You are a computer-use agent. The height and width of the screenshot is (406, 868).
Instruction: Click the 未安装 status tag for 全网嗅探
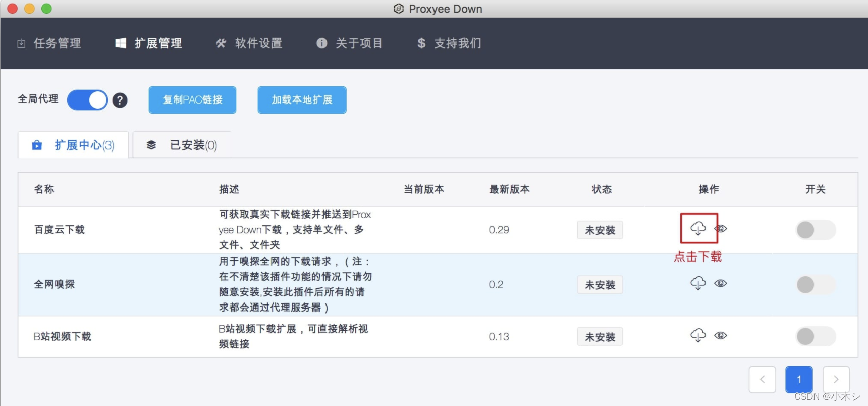point(600,285)
